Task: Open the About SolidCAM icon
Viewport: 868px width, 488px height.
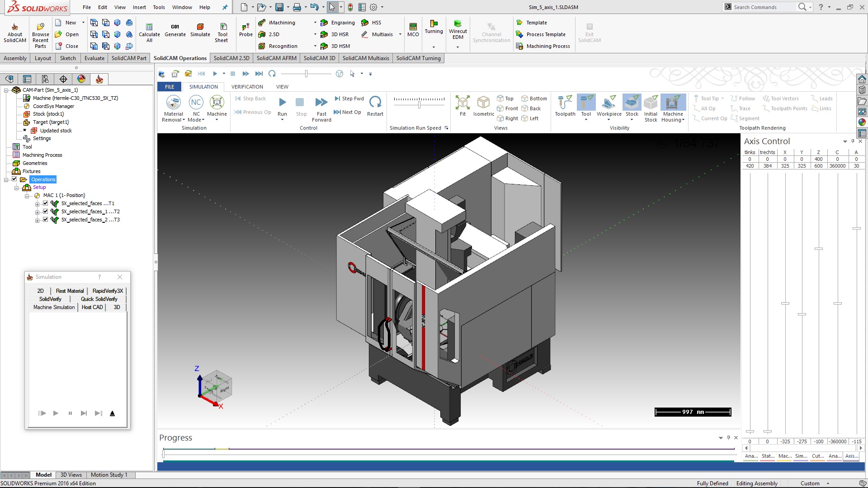Action: click(x=15, y=33)
